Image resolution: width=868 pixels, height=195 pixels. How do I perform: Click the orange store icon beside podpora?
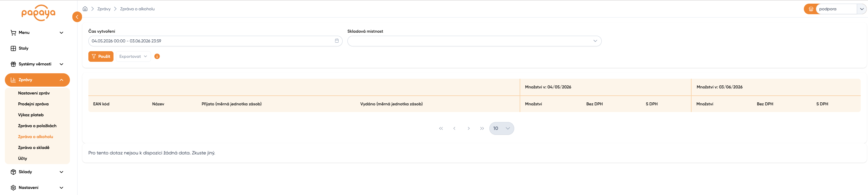(x=811, y=9)
